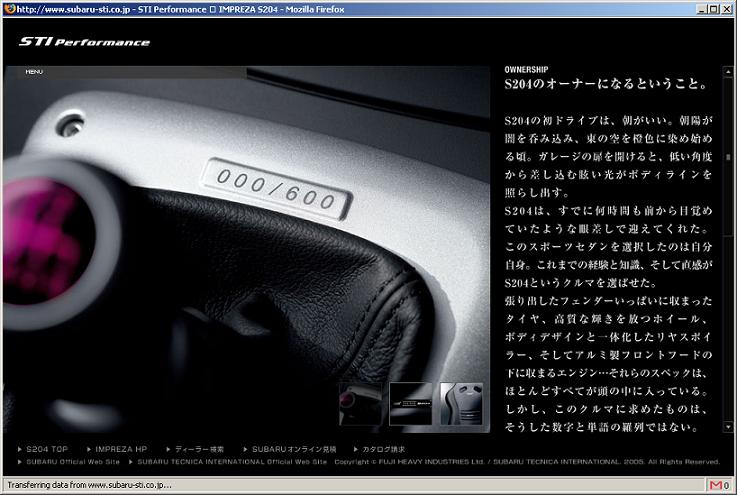The width and height of the screenshot is (737, 495).
Task: Open the SUBARUオンライン見積 link
Action: (x=294, y=449)
